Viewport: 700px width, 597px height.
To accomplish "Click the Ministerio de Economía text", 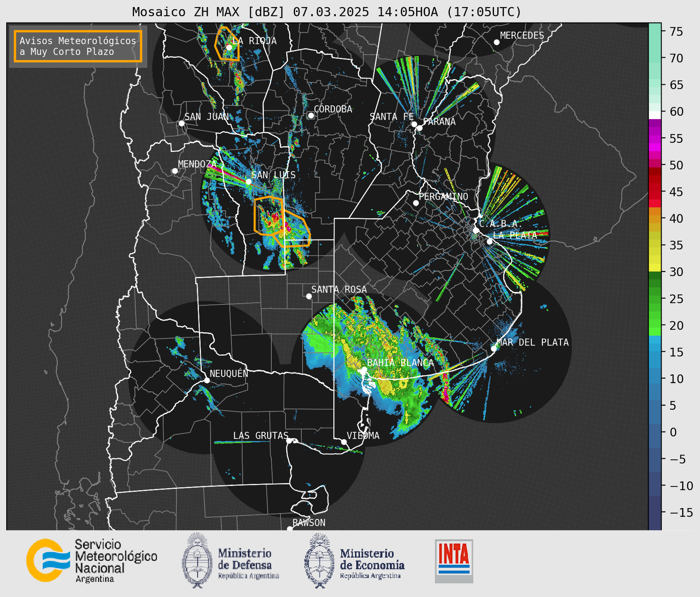I will coord(372,563).
